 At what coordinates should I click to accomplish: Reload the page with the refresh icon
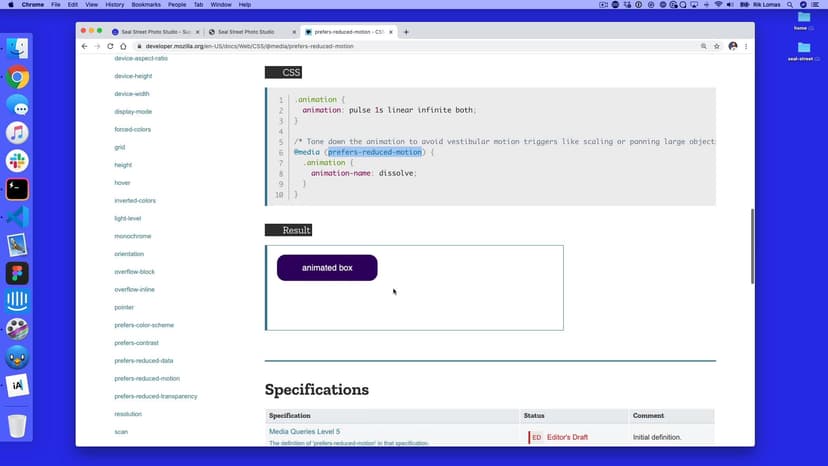tap(109, 46)
